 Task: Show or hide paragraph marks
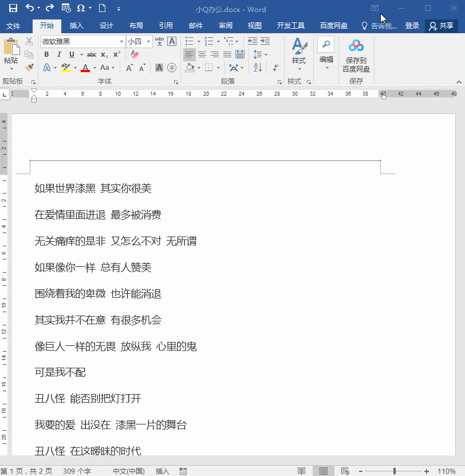coord(275,68)
